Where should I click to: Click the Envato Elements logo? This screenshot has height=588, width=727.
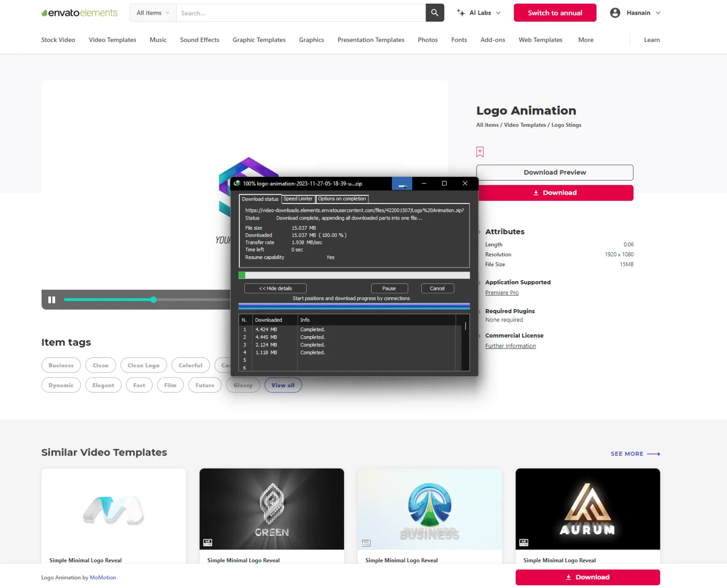80,13
